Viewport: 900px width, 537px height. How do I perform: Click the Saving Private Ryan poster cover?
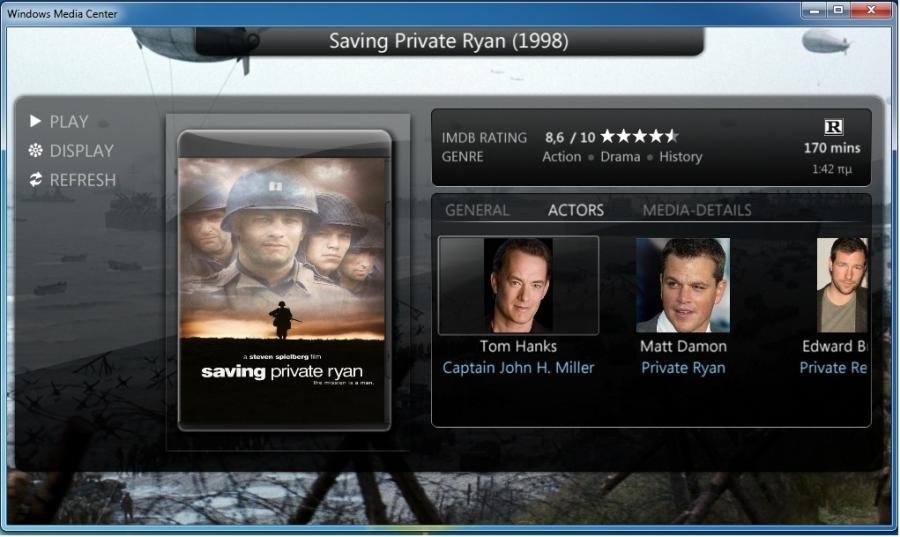[284, 281]
